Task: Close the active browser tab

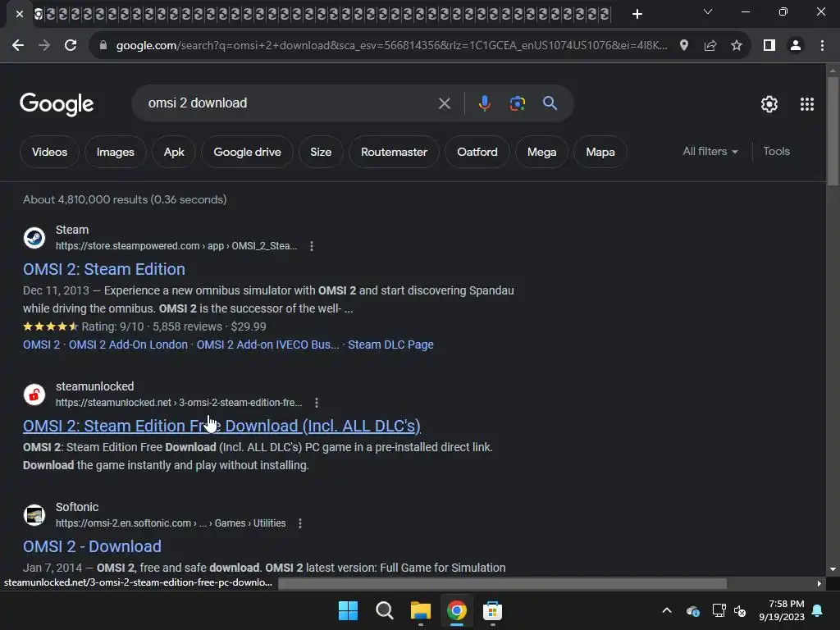Action: tap(20, 14)
